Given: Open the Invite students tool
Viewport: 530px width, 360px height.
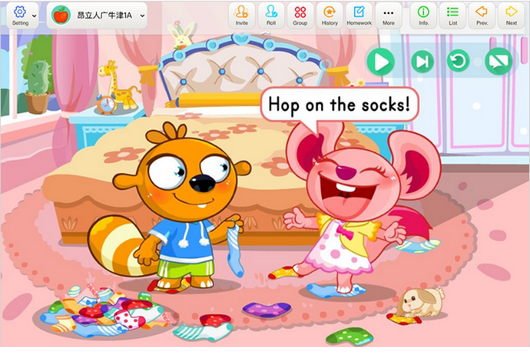Looking at the screenshot, I should pos(241,16).
